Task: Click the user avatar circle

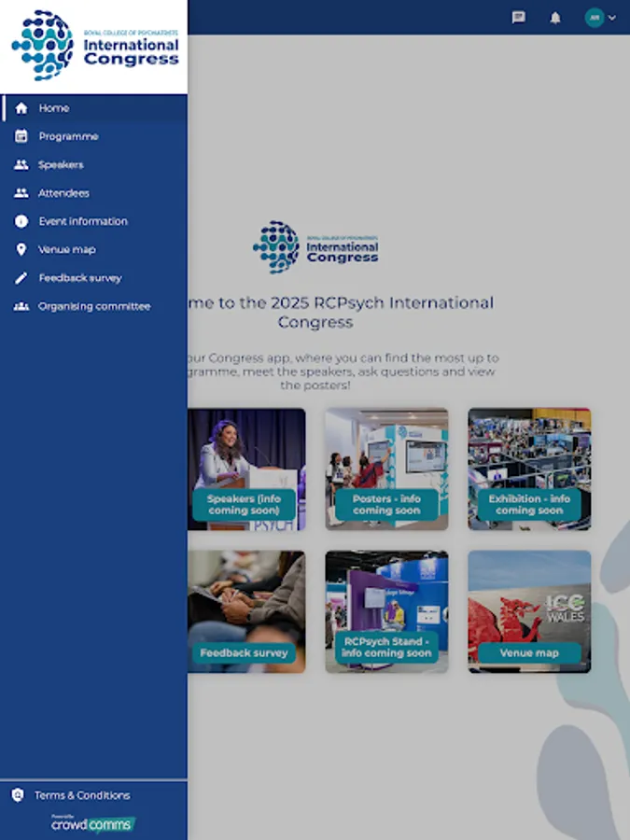Action: (x=595, y=18)
